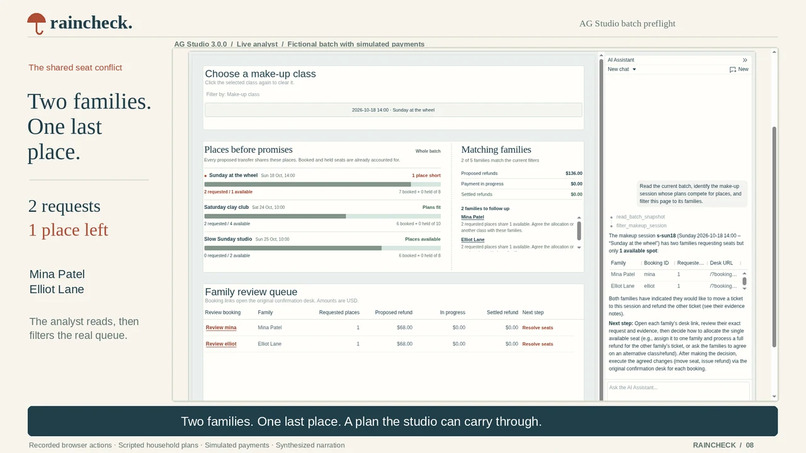
Task: Select the Sunday at the wheel make-up class
Action: [x=393, y=110]
